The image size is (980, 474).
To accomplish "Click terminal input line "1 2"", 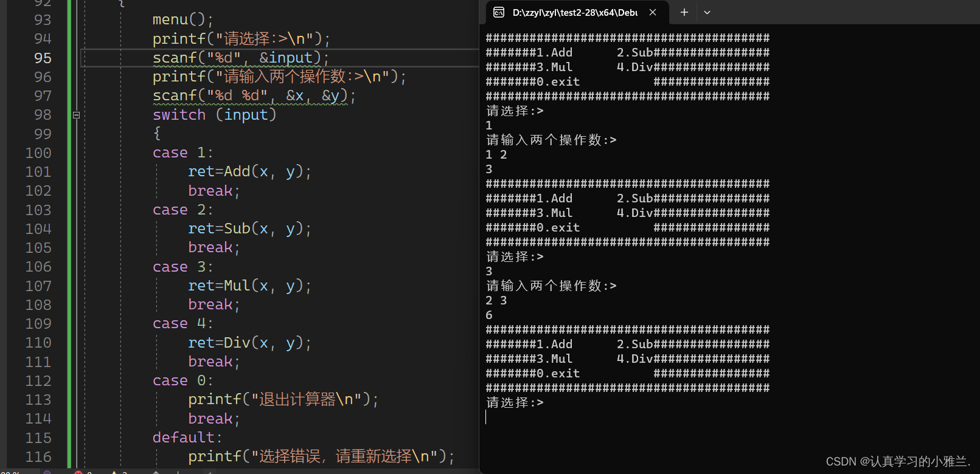I will [x=496, y=155].
